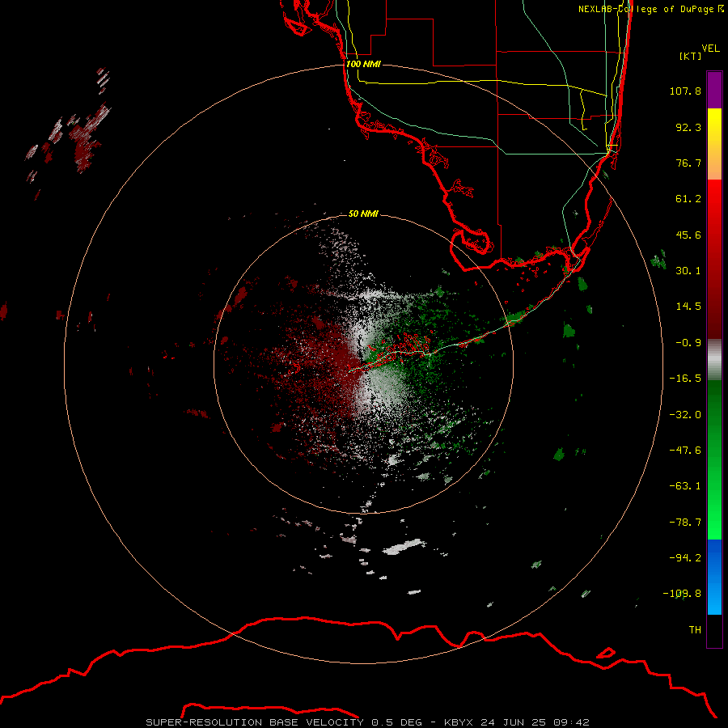728x728 pixels.
Task: Click the 50 NMI range ring label
Action: (x=363, y=214)
